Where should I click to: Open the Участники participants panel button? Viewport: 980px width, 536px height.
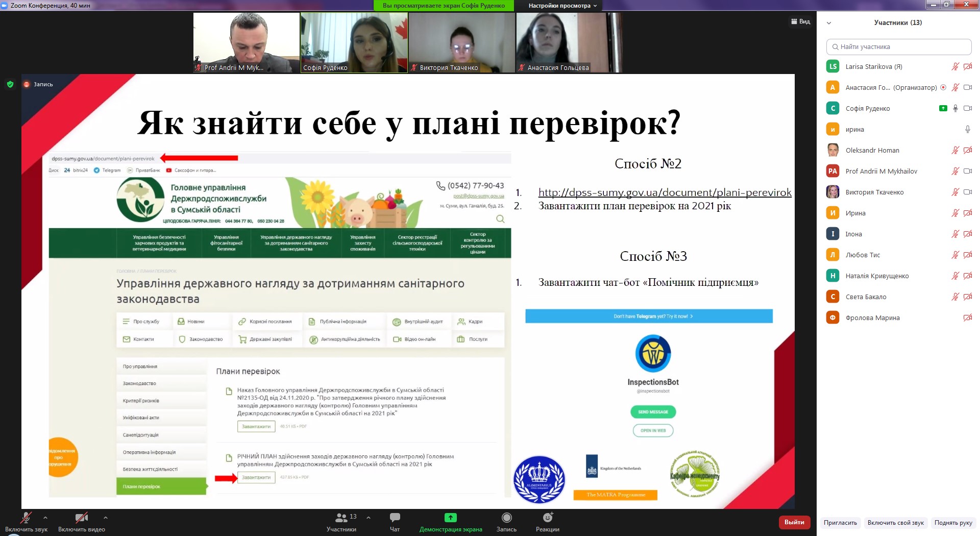pos(341,522)
